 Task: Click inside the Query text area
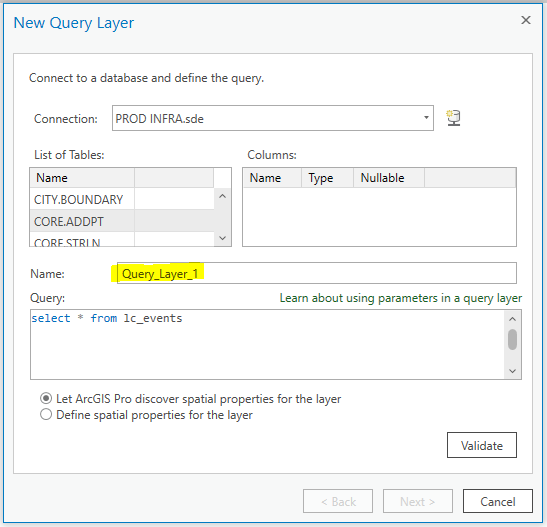coord(267,345)
